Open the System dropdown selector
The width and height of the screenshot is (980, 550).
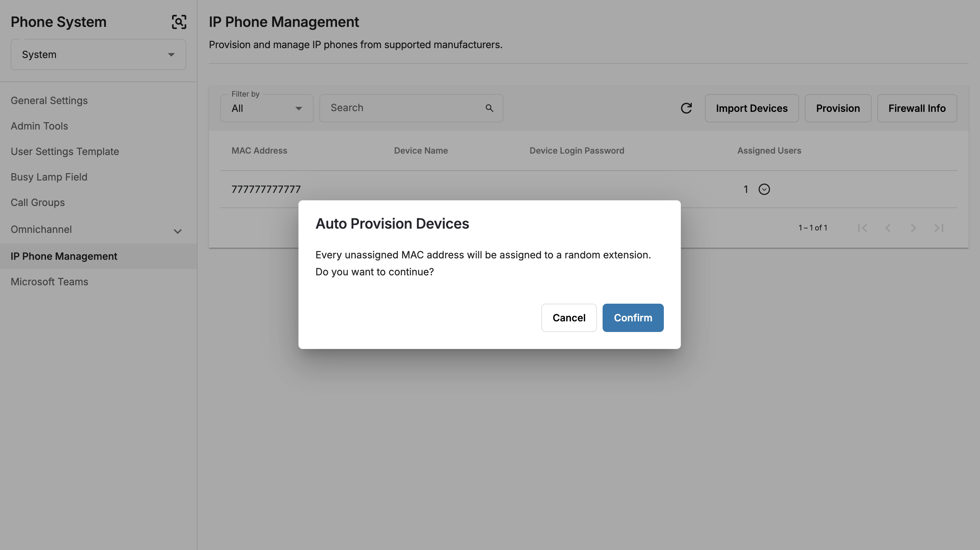pyautogui.click(x=98, y=55)
